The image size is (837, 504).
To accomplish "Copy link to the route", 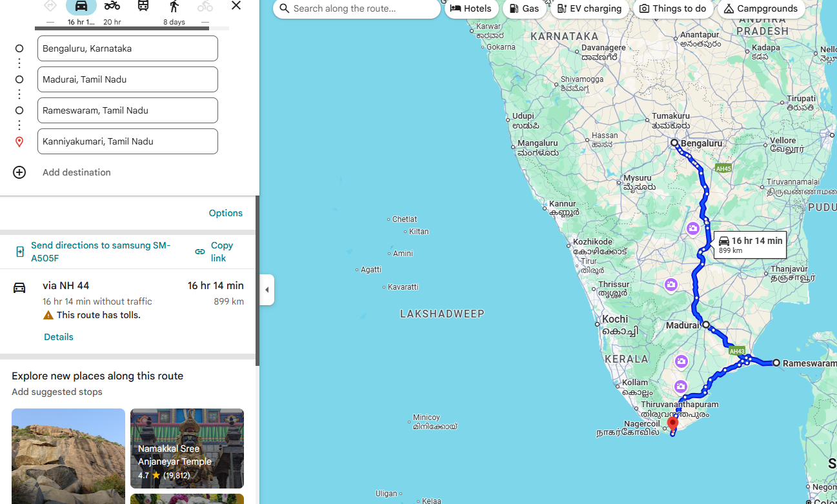I will (x=222, y=252).
